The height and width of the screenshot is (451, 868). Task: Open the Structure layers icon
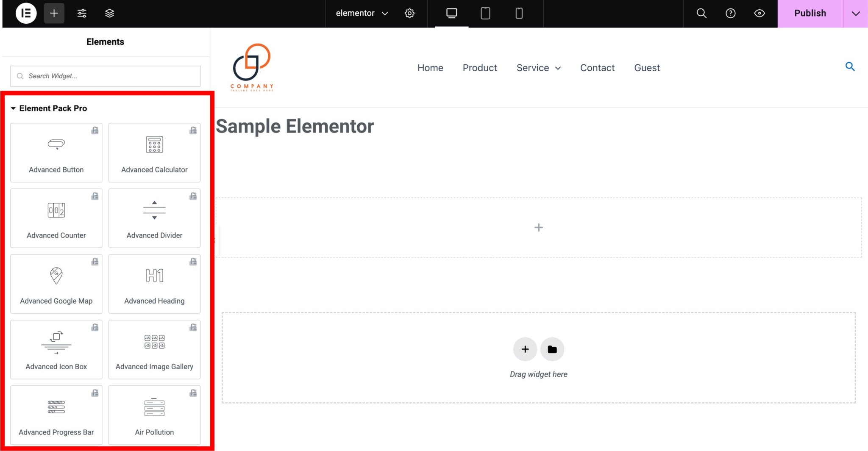pyautogui.click(x=110, y=13)
